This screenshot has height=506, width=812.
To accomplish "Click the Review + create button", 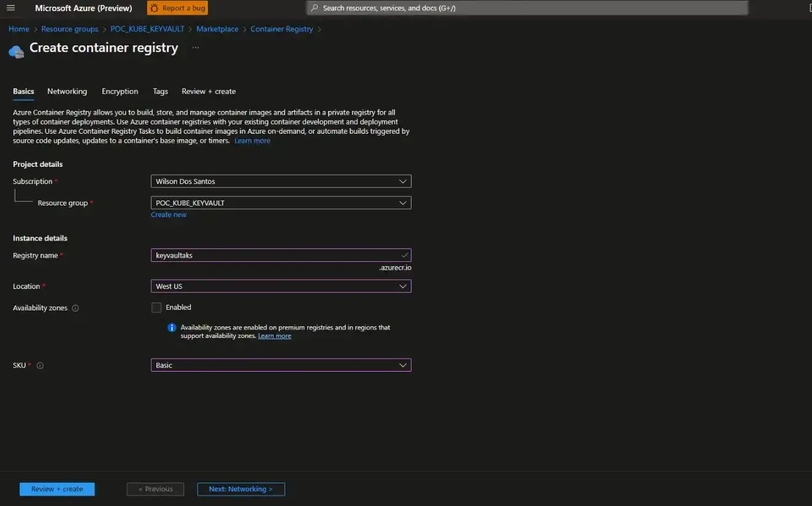I will 57,489.
